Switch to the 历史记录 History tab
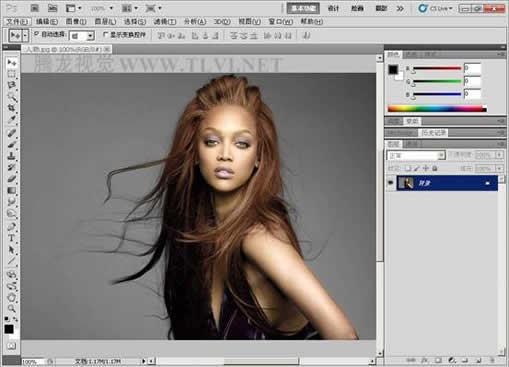This screenshot has height=367, width=509. click(434, 133)
